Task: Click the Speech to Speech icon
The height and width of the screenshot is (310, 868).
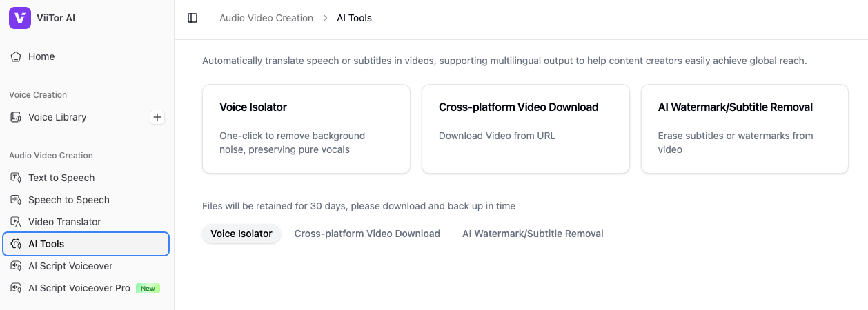Action: 16,200
